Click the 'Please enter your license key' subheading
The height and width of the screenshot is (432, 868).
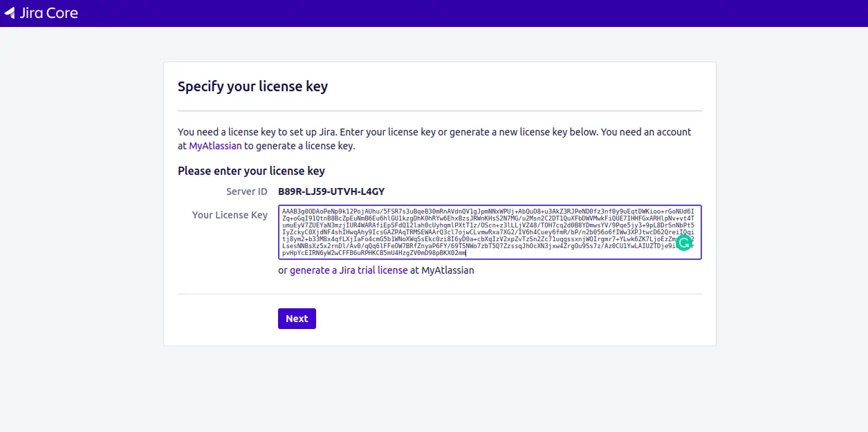[251, 171]
